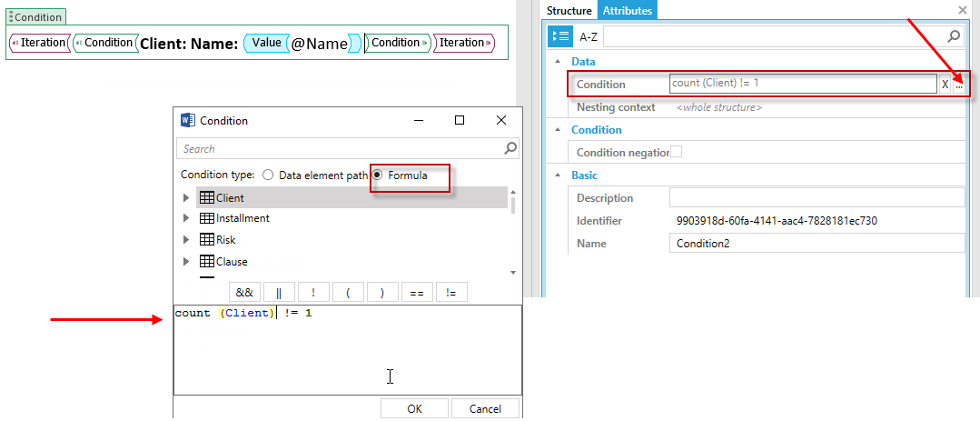Click the Condition formula field in Attributes
Viewport: 980px width, 421px height.
click(x=803, y=83)
